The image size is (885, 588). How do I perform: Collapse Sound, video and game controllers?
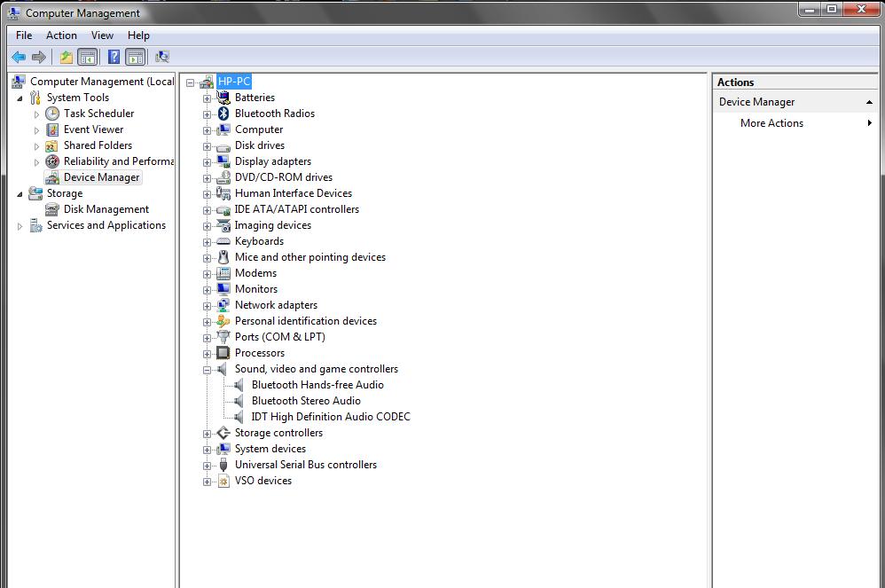pos(208,370)
